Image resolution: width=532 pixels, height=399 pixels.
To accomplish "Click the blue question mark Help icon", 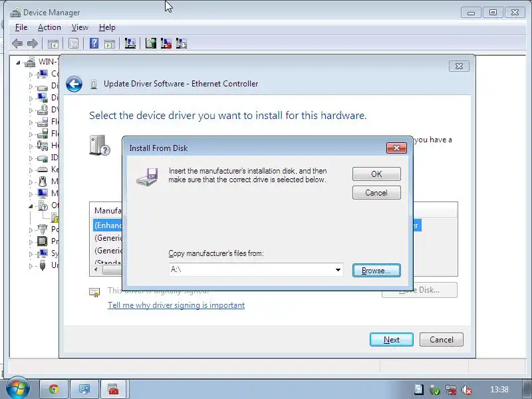I will [x=94, y=43].
